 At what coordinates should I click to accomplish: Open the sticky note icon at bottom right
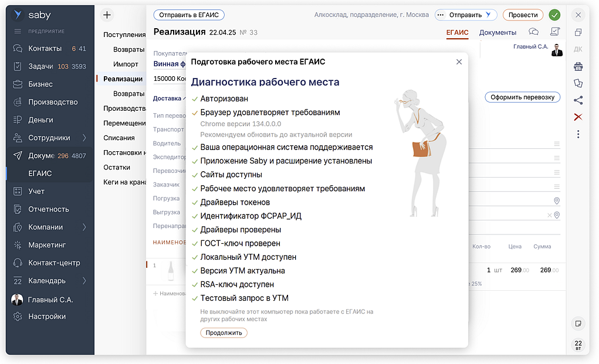coord(578,323)
